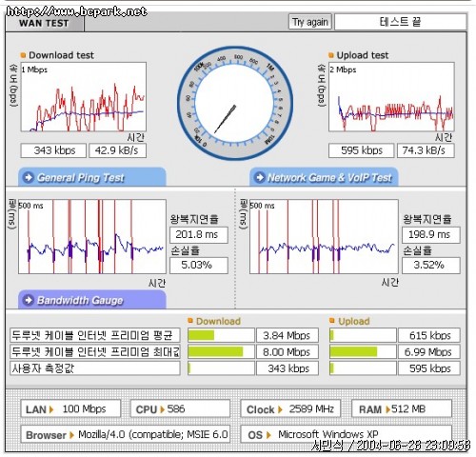Viewport: 476px width, 457px height.
Task: Select the 6.99 Mbps upload value
Action: pyautogui.click(x=429, y=351)
